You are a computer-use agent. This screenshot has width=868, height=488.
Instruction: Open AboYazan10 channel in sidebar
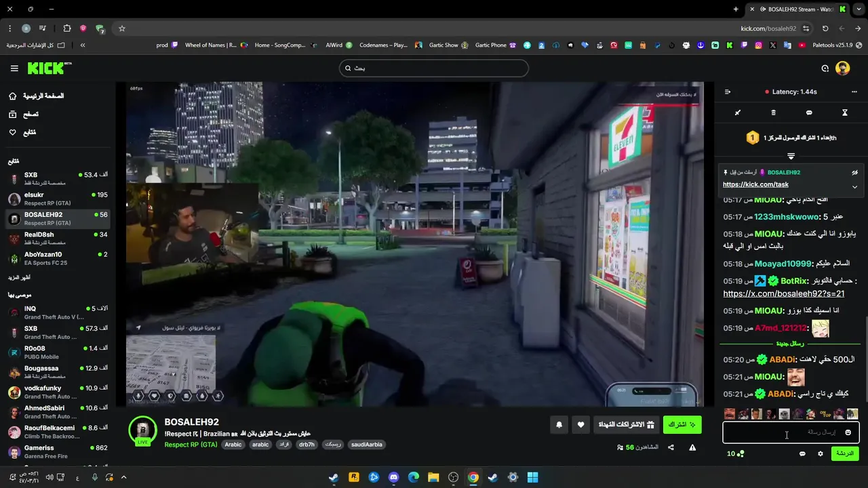point(58,258)
